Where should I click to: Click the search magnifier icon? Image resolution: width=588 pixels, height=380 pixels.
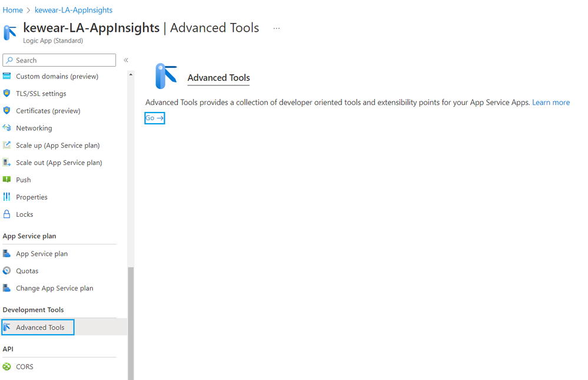pyautogui.click(x=9, y=60)
